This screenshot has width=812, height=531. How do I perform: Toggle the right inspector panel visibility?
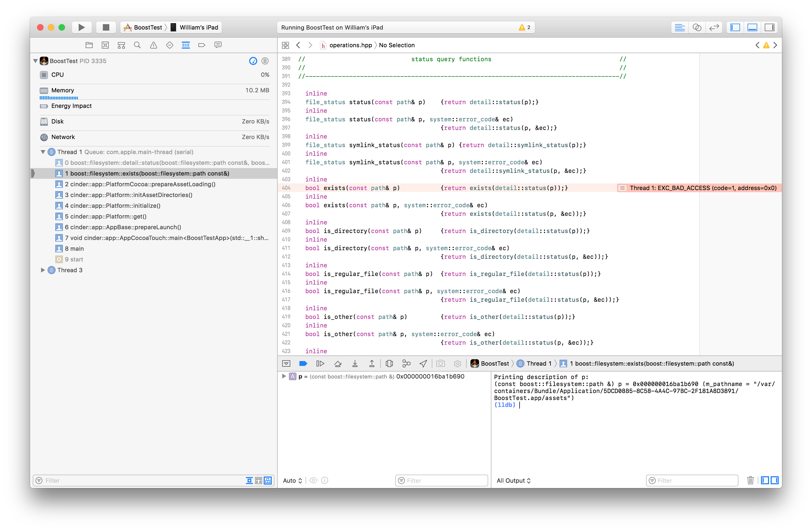769,27
